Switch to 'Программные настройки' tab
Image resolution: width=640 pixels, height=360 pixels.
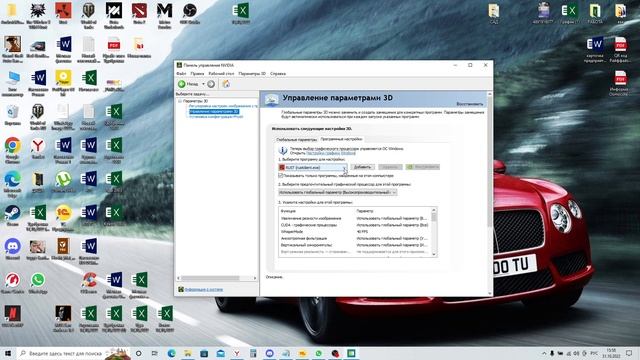pos(342,139)
